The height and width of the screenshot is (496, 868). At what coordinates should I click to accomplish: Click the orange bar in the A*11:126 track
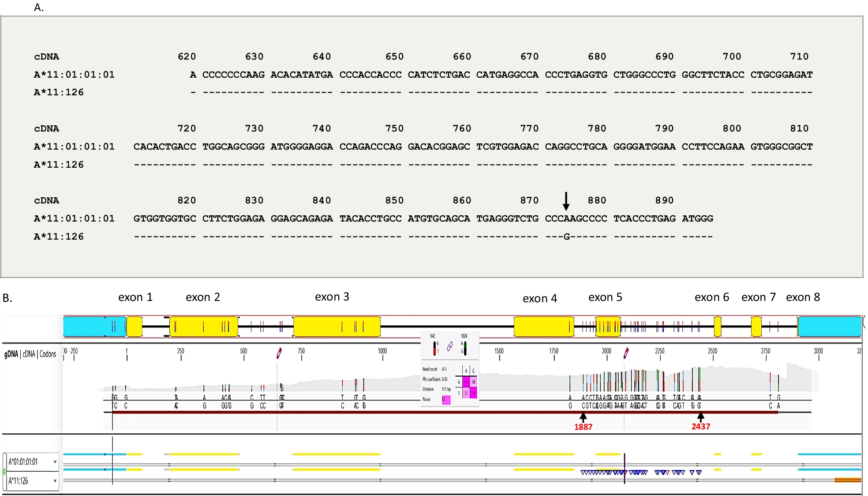[x=848, y=480]
